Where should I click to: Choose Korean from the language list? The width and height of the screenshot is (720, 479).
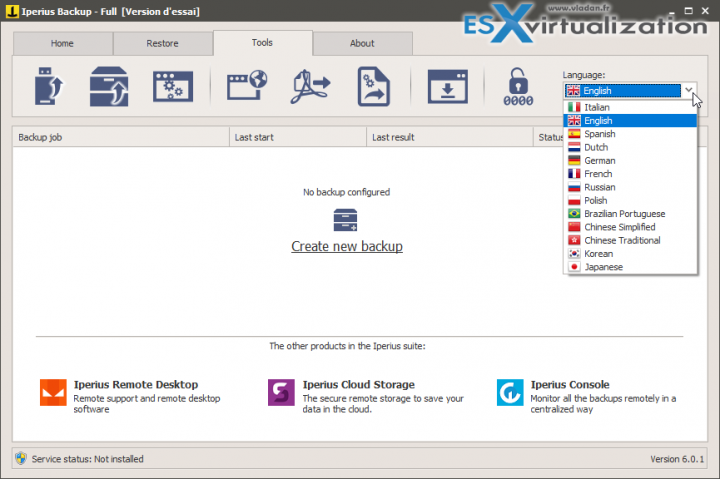(630, 254)
